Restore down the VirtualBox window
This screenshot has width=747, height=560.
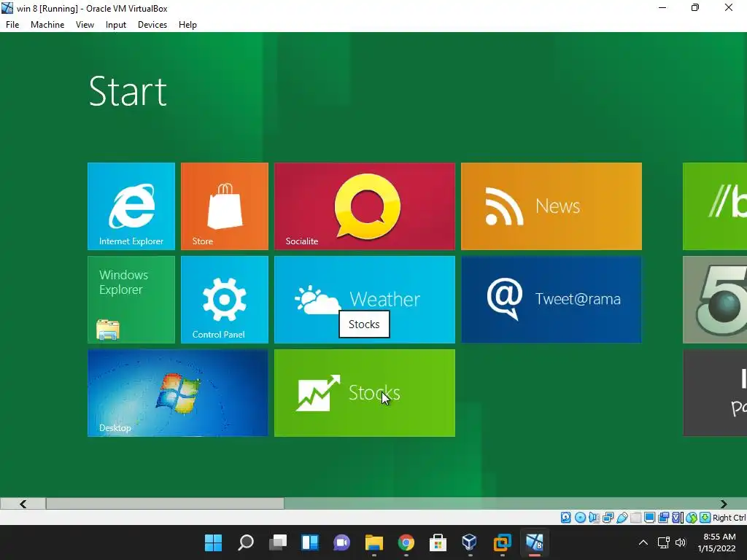coord(695,8)
